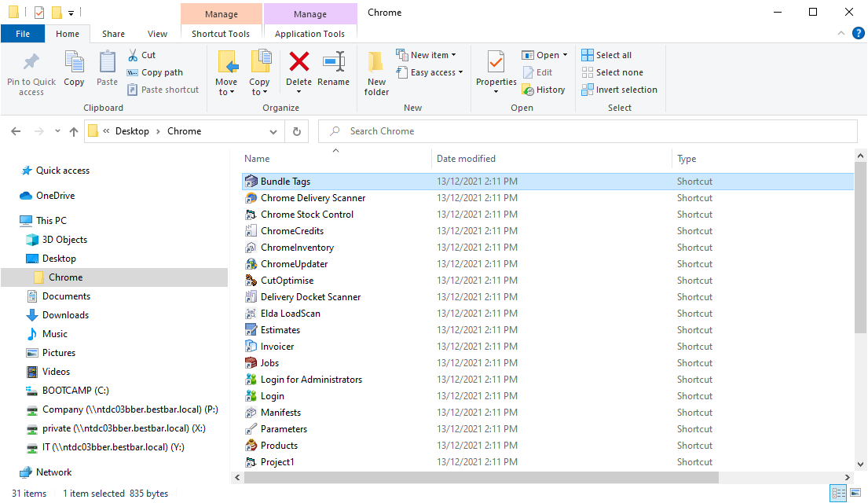Select Chrome Delivery Scanner shortcut
The image size is (868, 503).
pyautogui.click(x=313, y=198)
